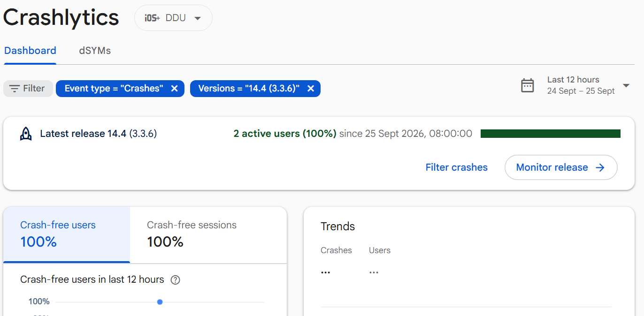Open the DDU app selector dropdown
The image size is (644, 316).
pyautogui.click(x=173, y=18)
